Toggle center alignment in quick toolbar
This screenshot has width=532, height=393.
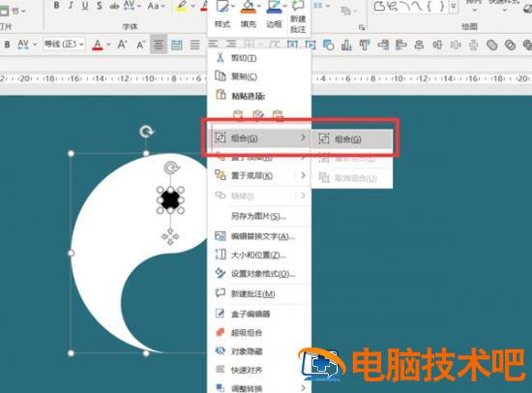click(x=159, y=45)
